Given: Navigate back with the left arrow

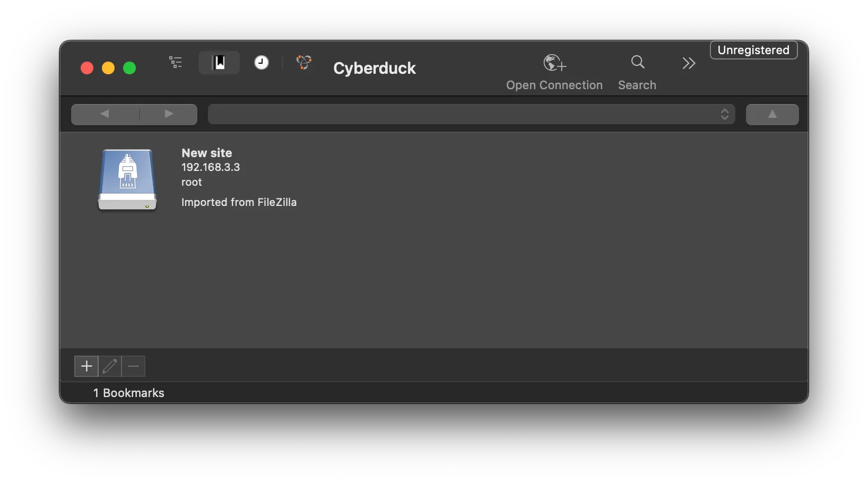Looking at the screenshot, I should (x=104, y=114).
